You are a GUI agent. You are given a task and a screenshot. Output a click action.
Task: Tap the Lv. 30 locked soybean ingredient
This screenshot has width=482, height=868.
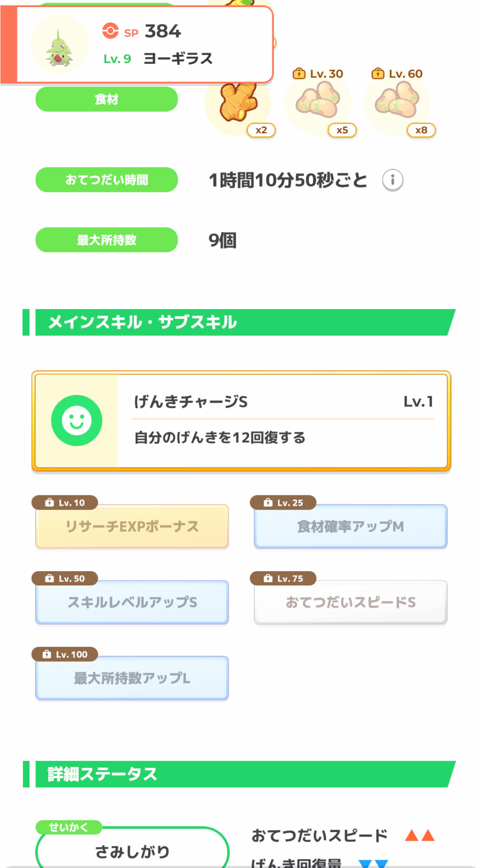[x=318, y=102]
